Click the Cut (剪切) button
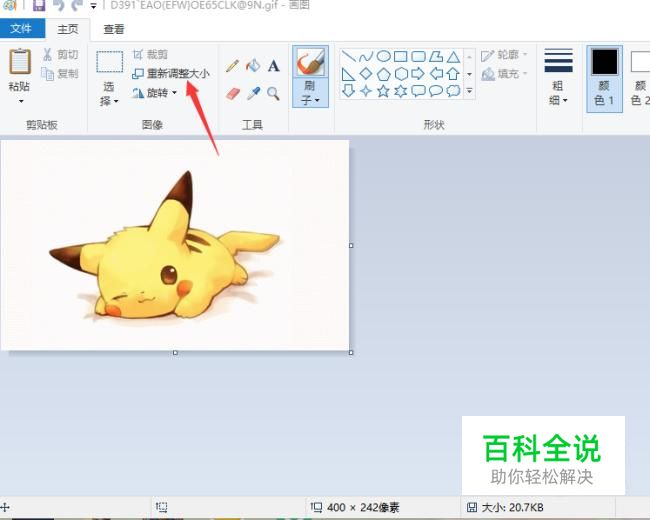The image size is (650, 520). coord(61,54)
